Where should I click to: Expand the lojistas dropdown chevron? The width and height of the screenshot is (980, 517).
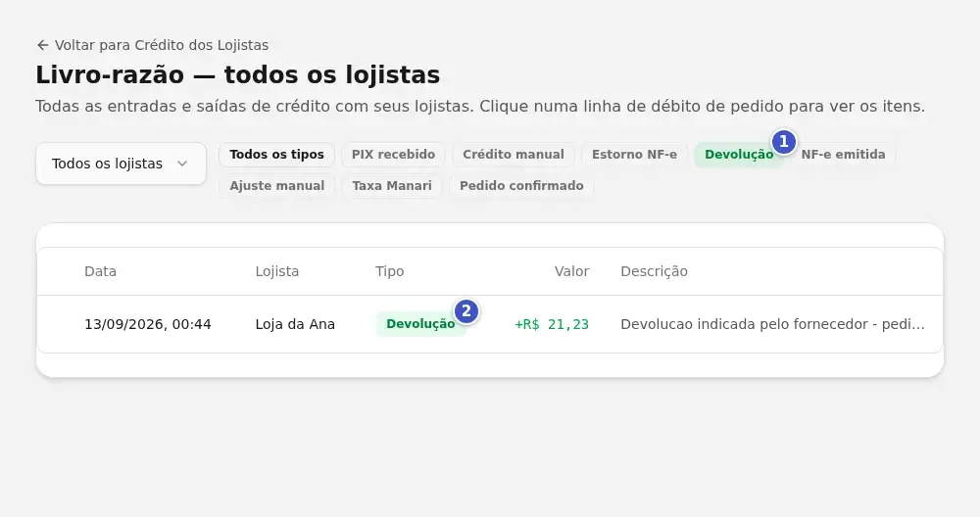[182, 164]
